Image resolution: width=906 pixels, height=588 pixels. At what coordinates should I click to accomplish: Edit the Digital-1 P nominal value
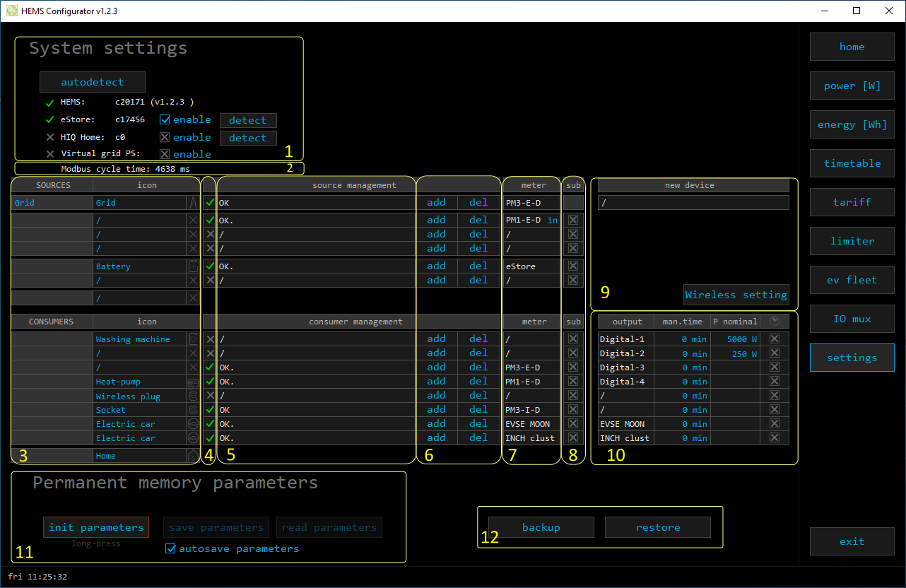[x=735, y=339]
